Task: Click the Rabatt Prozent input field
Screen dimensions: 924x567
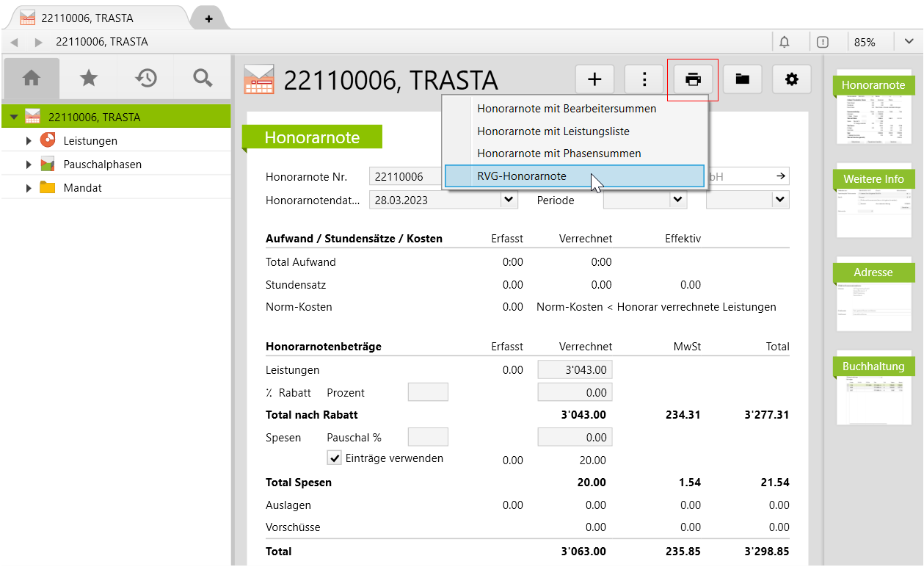Action: (x=427, y=392)
